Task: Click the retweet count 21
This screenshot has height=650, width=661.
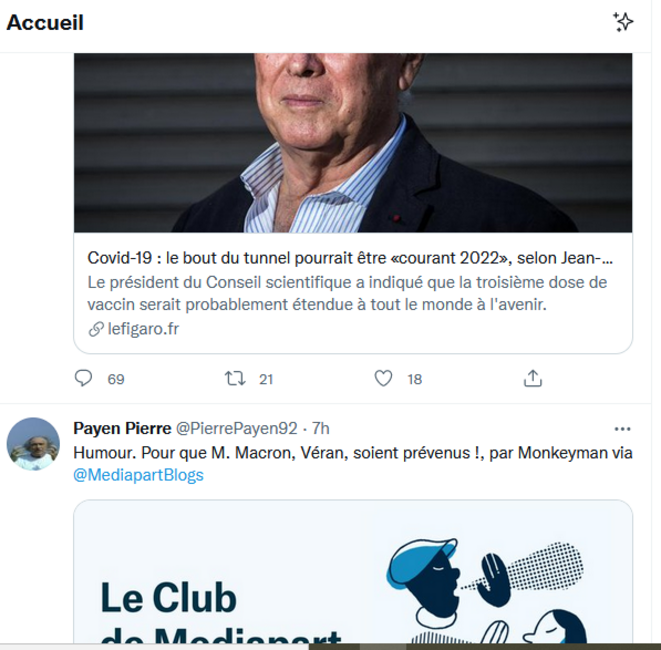Action: pyautogui.click(x=266, y=379)
